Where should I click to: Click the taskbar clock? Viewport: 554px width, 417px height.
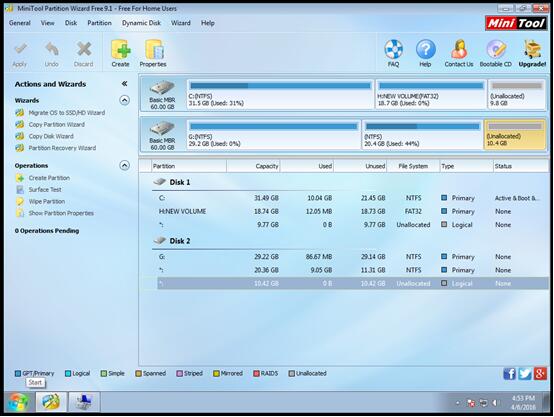tap(523, 403)
